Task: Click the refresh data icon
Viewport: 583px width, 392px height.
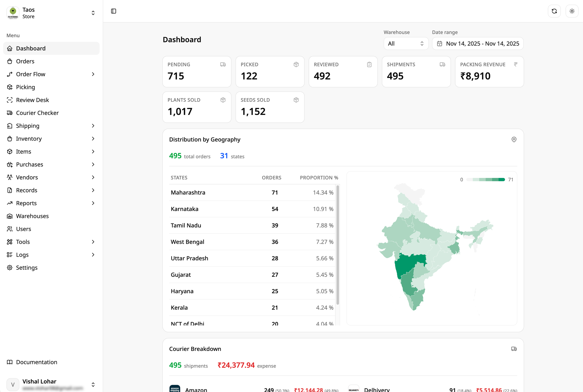Action: point(554,11)
